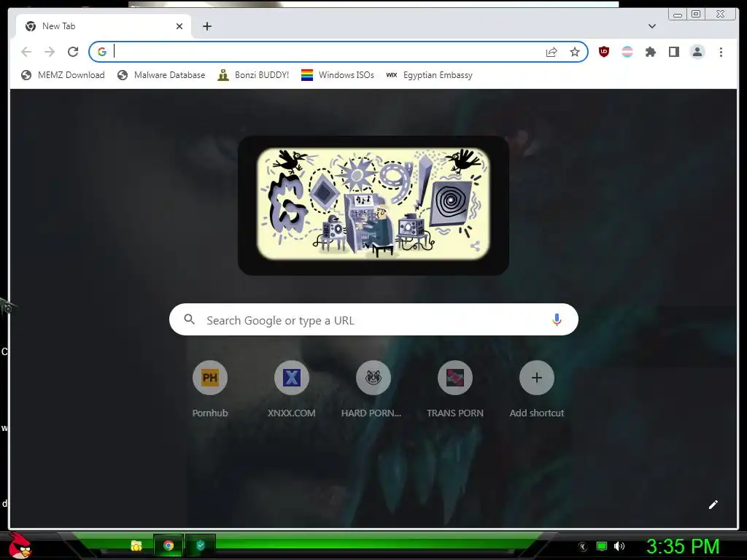The height and width of the screenshot is (560, 747).
Task: Open the Egyptian Embassy bookmark
Action: click(429, 75)
